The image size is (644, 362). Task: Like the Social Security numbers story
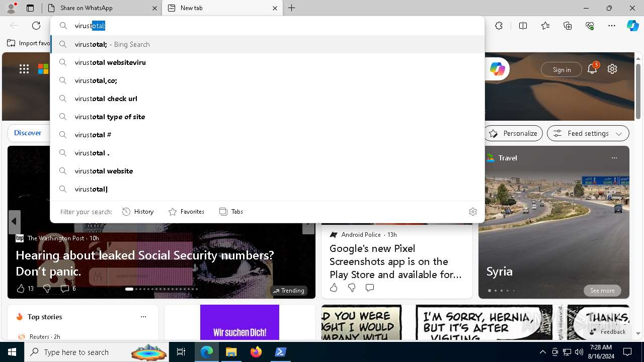(25, 288)
